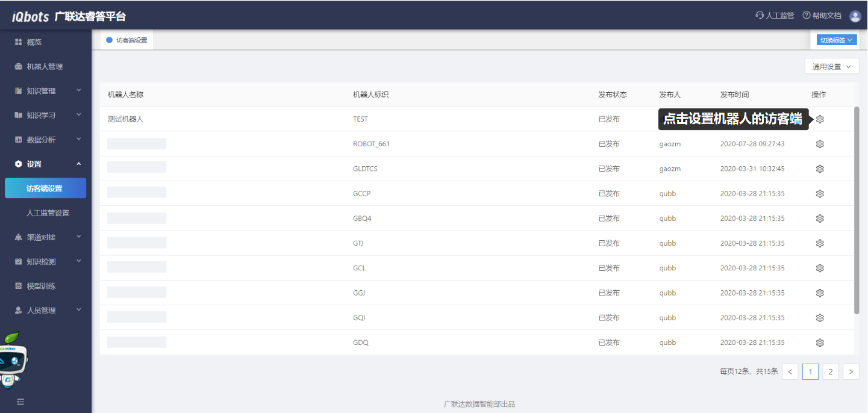Open visitor settings for the ROBOT_661 row
This screenshot has width=868, height=413.
tap(819, 144)
